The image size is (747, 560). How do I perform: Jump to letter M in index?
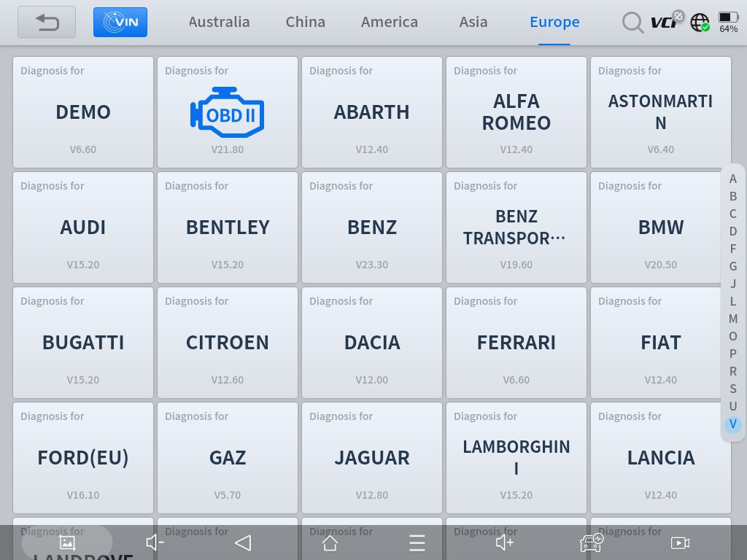point(732,319)
